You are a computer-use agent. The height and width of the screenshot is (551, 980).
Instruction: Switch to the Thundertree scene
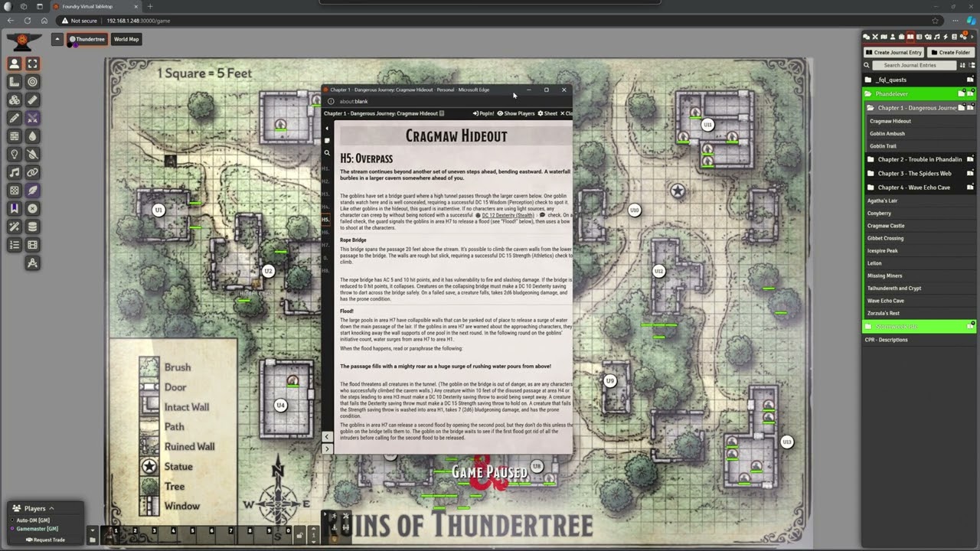(87, 39)
